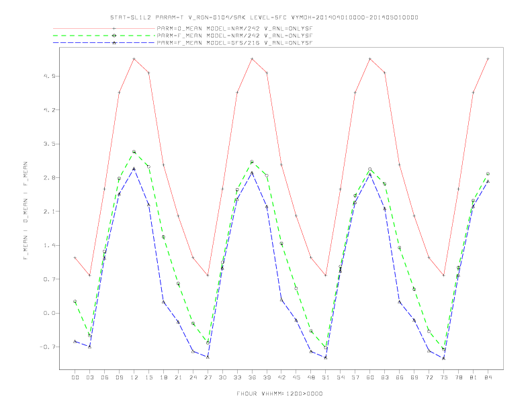Select the red O_MEAN NAM/242 legend label
Screen dimensions: 532x411
[234, 28]
